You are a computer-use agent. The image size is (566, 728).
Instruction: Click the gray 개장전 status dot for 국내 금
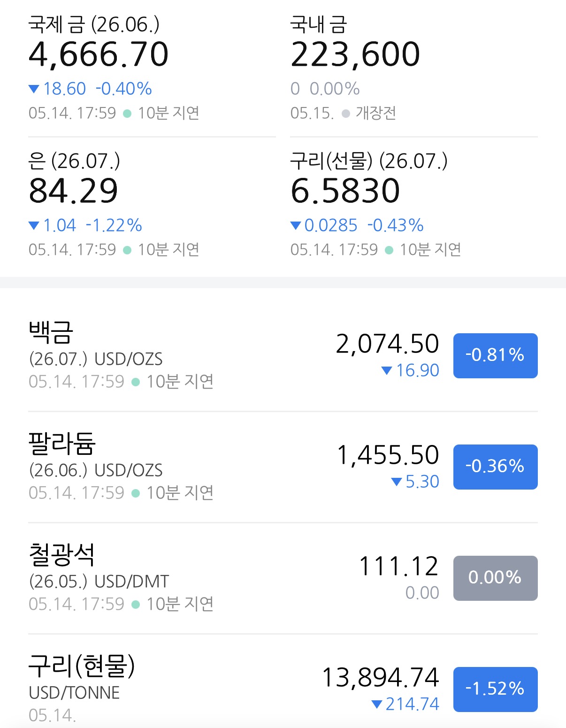pyautogui.click(x=346, y=114)
